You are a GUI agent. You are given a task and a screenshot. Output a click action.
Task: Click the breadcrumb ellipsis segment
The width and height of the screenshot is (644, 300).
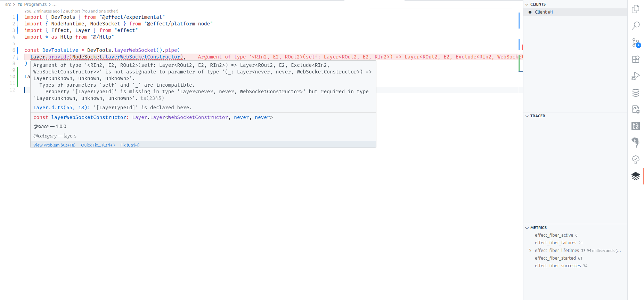55,5
